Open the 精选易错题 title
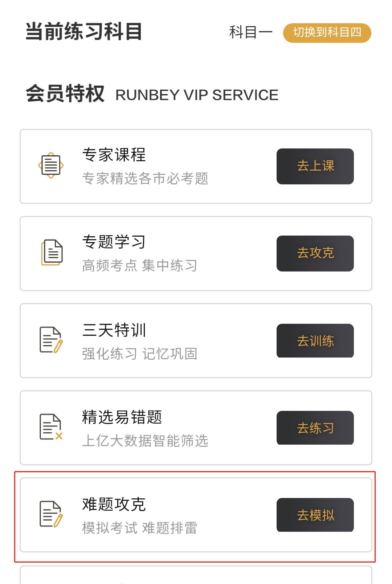392x584 pixels. (x=122, y=417)
